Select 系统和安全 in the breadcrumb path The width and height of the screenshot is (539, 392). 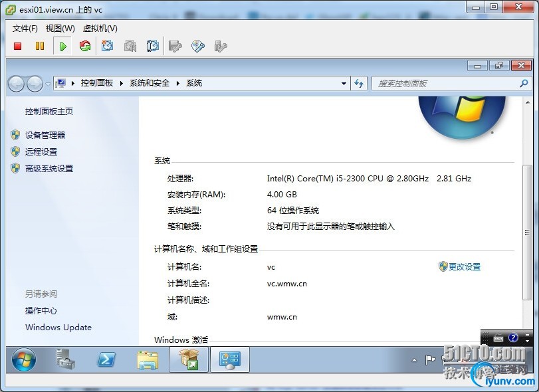pos(150,83)
